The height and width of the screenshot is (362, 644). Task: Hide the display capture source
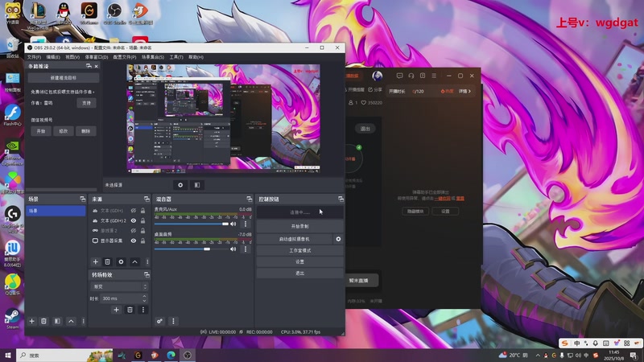(x=134, y=241)
